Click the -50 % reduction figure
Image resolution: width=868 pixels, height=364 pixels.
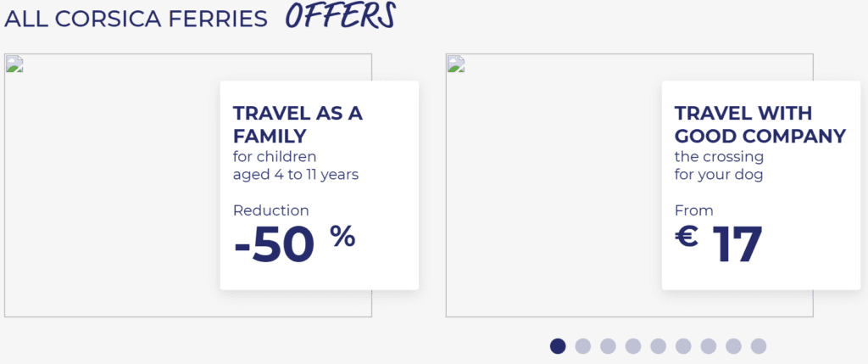pyautogui.click(x=293, y=244)
